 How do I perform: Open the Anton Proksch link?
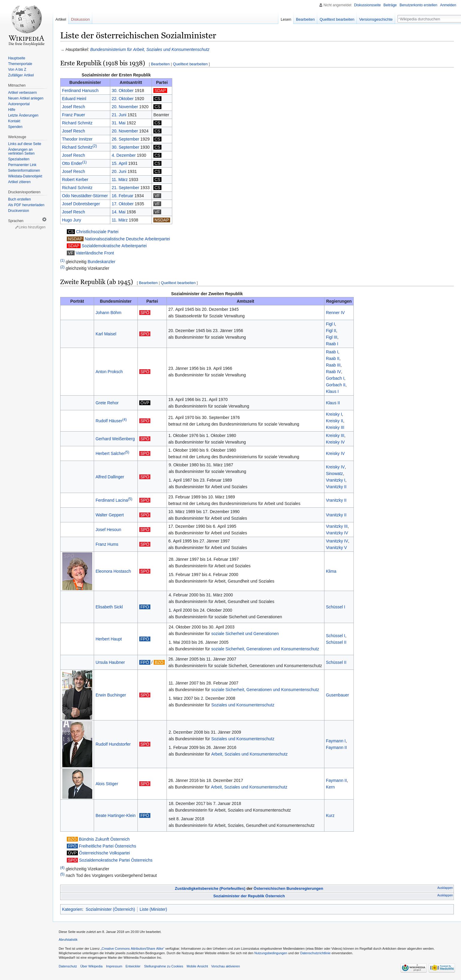click(x=109, y=372)
